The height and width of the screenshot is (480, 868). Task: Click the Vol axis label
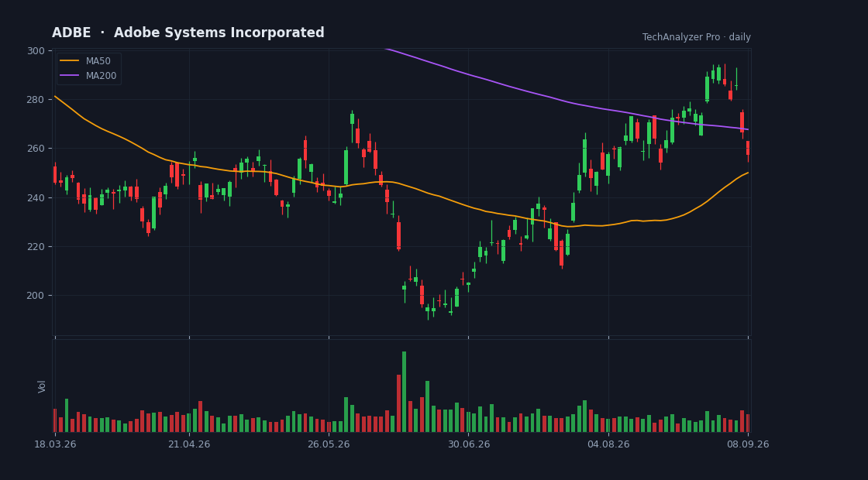click(42, 386)
